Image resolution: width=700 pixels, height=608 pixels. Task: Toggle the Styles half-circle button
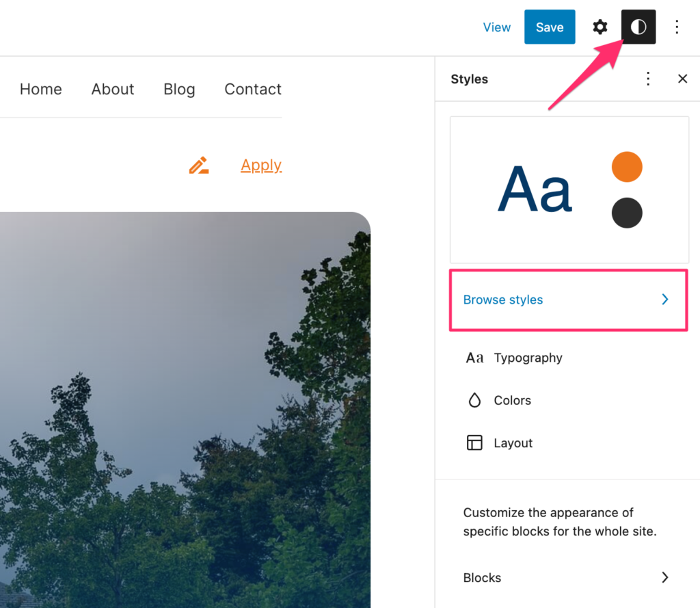[638, 27]
